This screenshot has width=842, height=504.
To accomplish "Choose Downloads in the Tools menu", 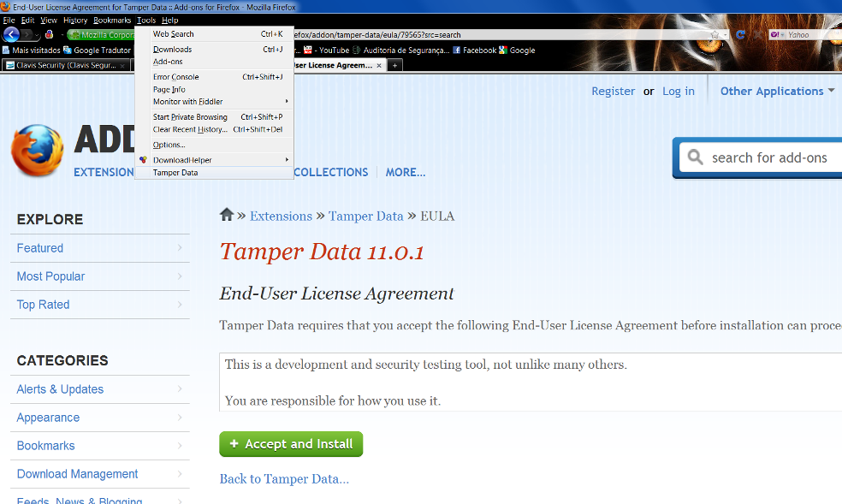I will coord(214,50).
